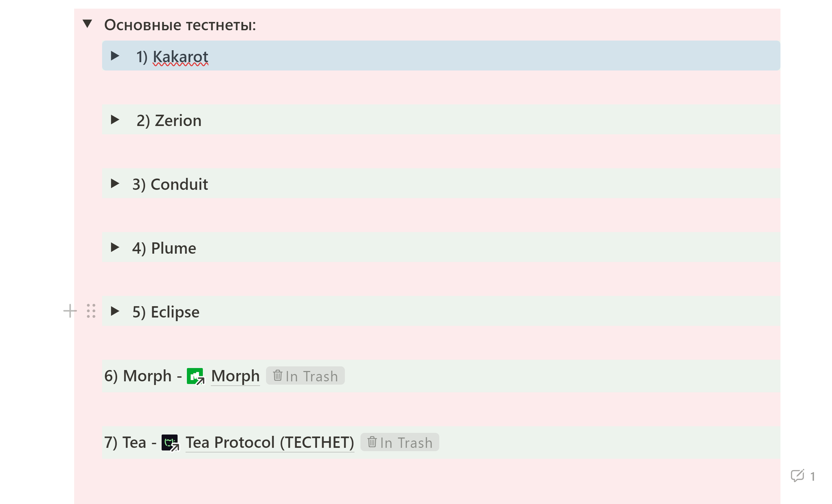
Task: Click the comment count number 1
Action: coord(813,477)
